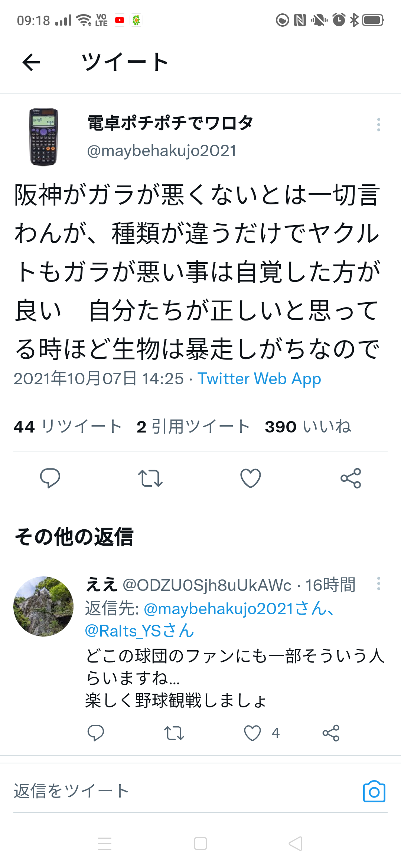Image resolution: width=401 pixels, height=868 pixels.
Task: Tap the retweet icon under the main tweet
Action: click(x=150, y=478)
